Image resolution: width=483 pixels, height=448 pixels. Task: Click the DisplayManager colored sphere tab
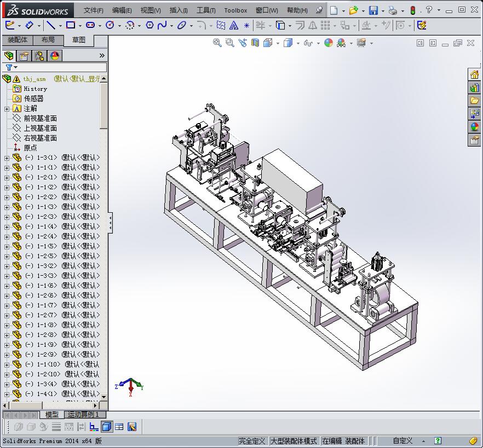click(53, 55)
